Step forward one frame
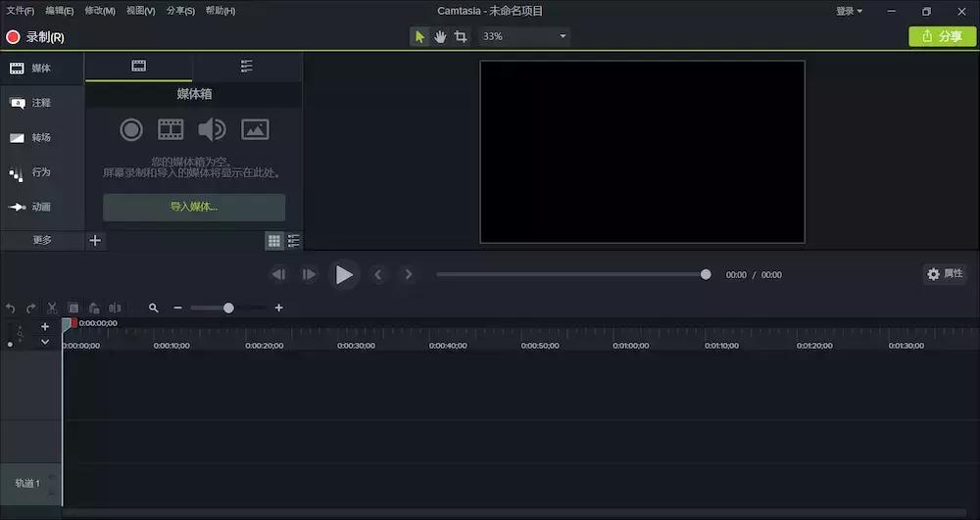 click(309, 274)
